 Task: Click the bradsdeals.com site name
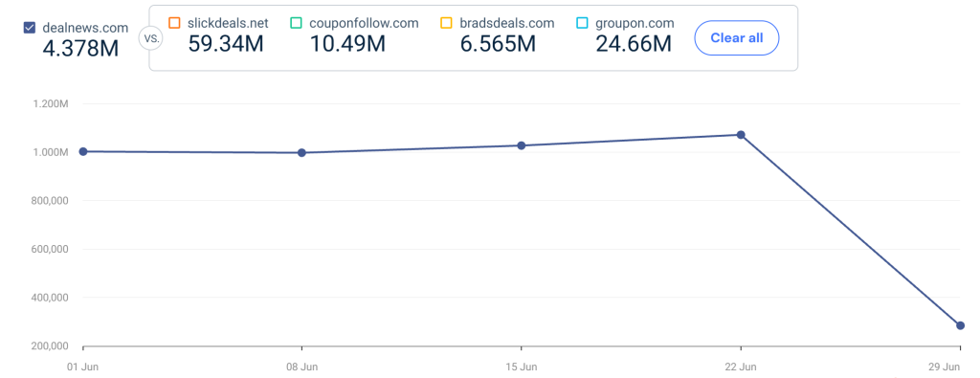[x=507, y=24]
